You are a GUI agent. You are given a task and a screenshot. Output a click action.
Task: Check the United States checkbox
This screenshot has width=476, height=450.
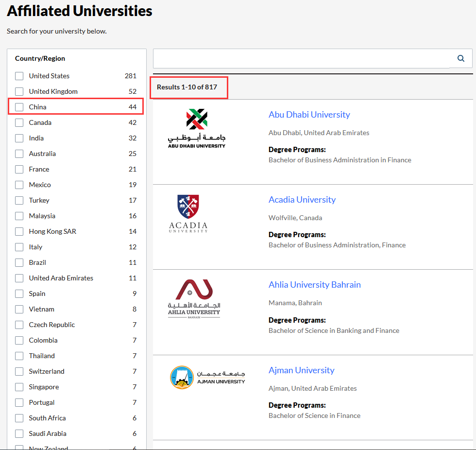19,76
